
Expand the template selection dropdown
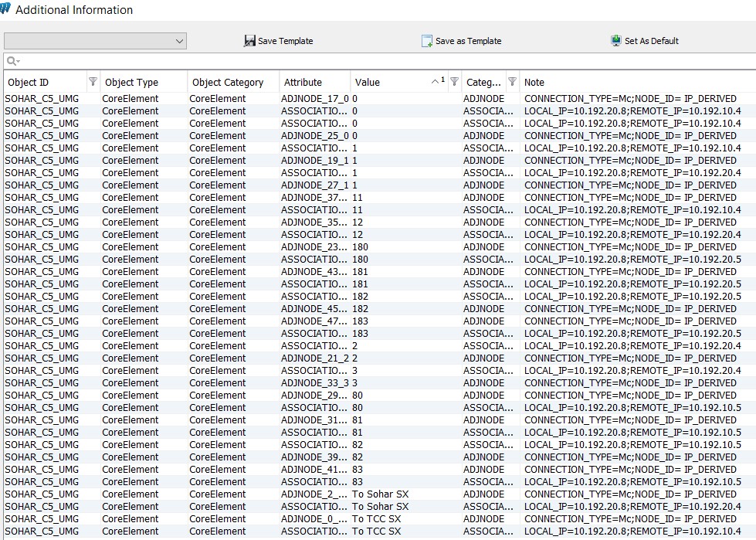tap(179, 41)
